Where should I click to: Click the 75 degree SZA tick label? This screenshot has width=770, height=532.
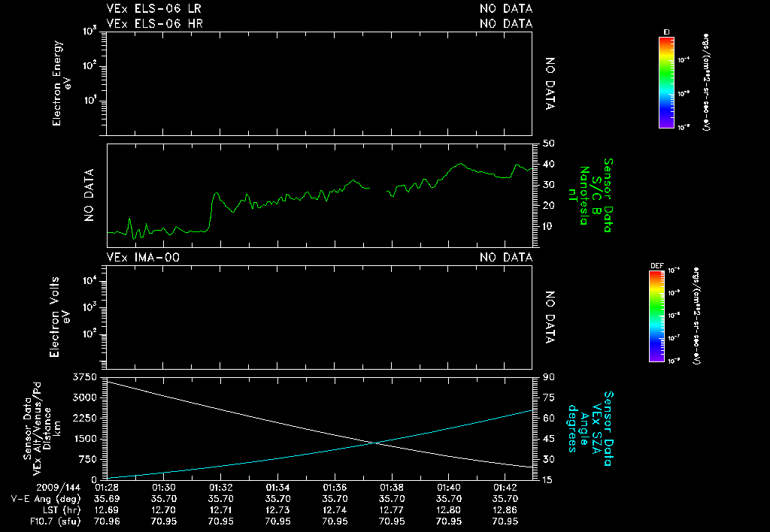click(x=548, y=397)
